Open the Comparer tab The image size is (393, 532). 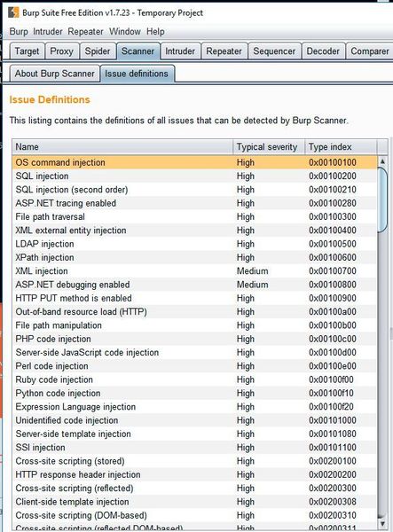(370, 51)
